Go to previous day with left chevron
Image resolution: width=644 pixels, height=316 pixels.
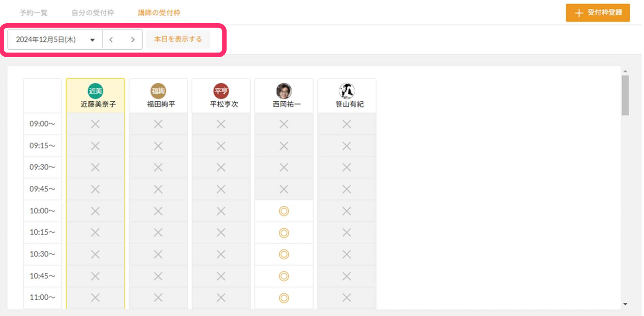[x=111, y=39]
